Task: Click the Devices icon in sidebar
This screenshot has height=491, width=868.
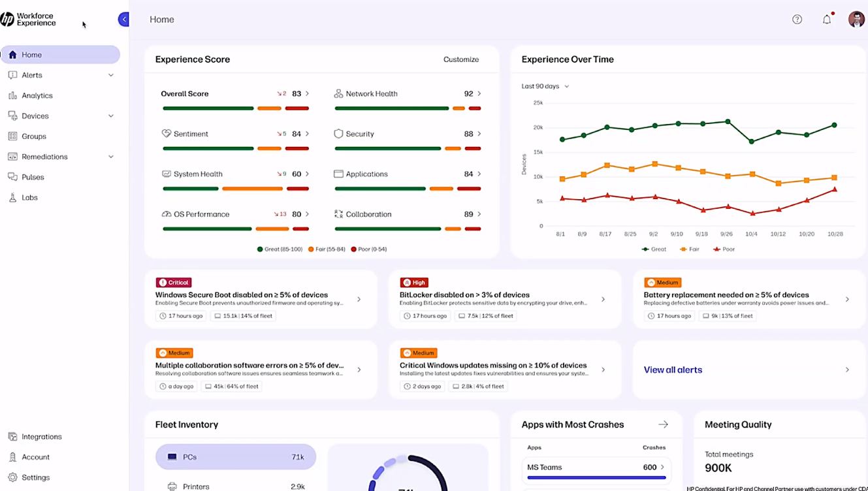Action: point(12,116)
